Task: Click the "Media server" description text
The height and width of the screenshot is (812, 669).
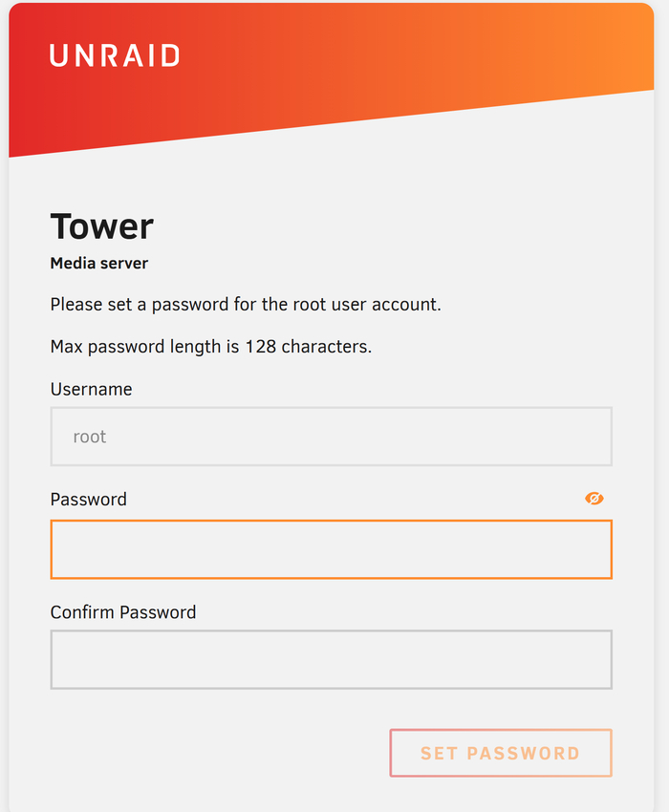Action: point(99,263)
